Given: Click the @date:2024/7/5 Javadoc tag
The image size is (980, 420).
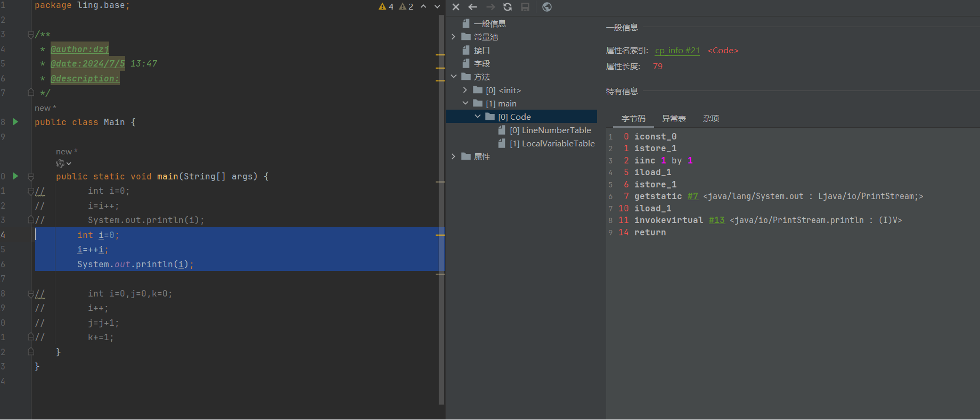Looking at the screenshot, I should (x=88, y=63).
